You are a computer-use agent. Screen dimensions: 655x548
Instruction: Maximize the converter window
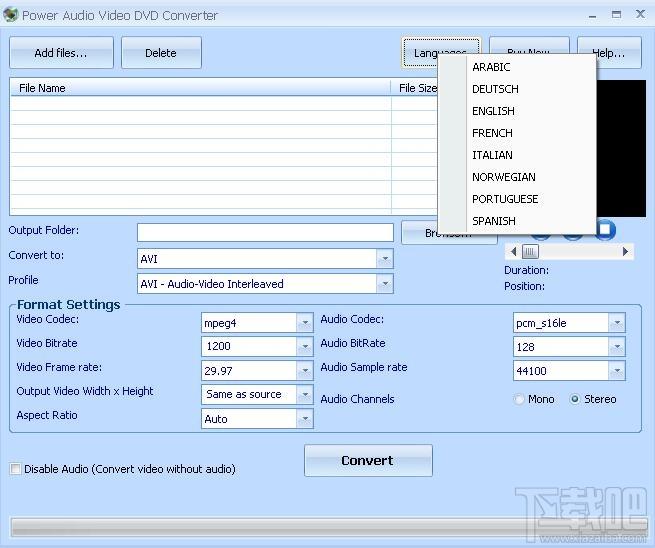[x=616, y=15]
